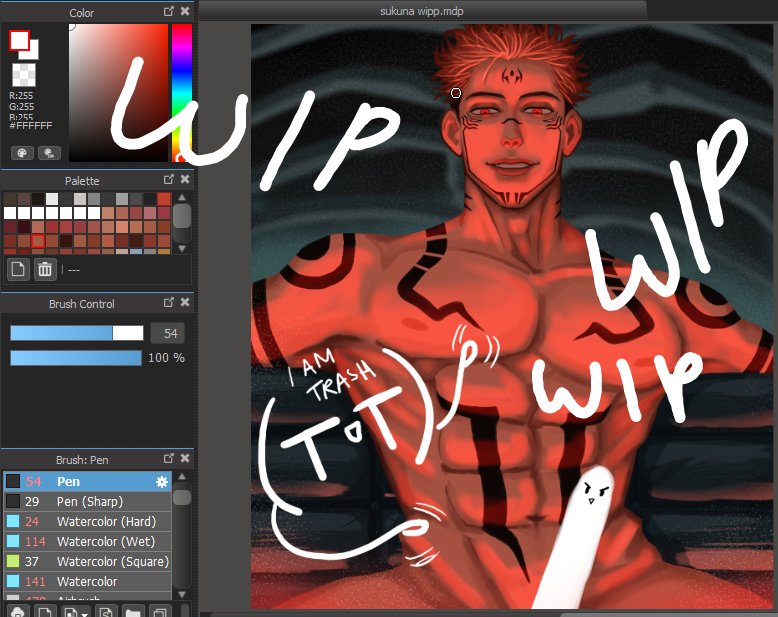Select the Watercolor (Square) brush
The width and height of the screenshot is (778, 617).
click(x=88, y=561)
